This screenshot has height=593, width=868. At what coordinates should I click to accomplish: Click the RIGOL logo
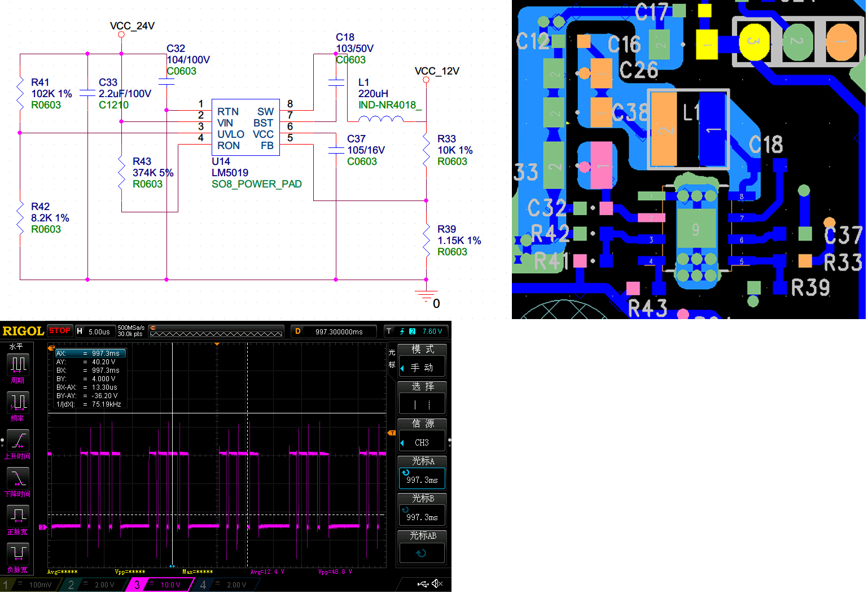click(x=23, y=331)
